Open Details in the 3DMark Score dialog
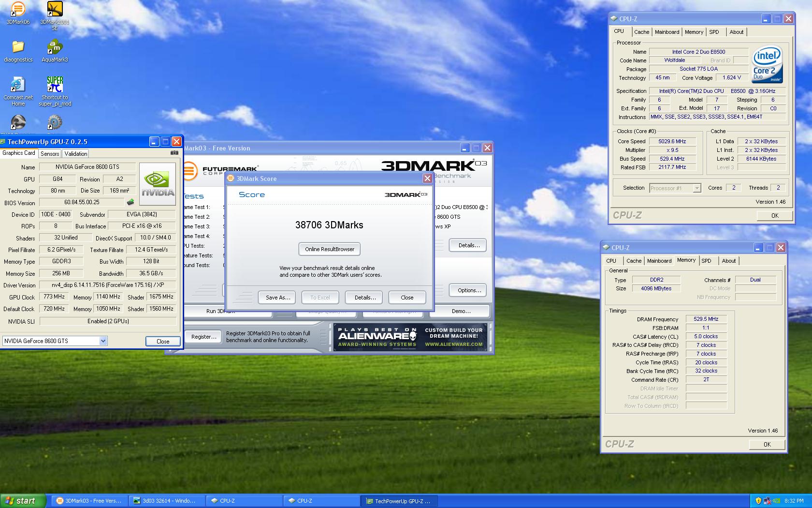 click(365, 298)
